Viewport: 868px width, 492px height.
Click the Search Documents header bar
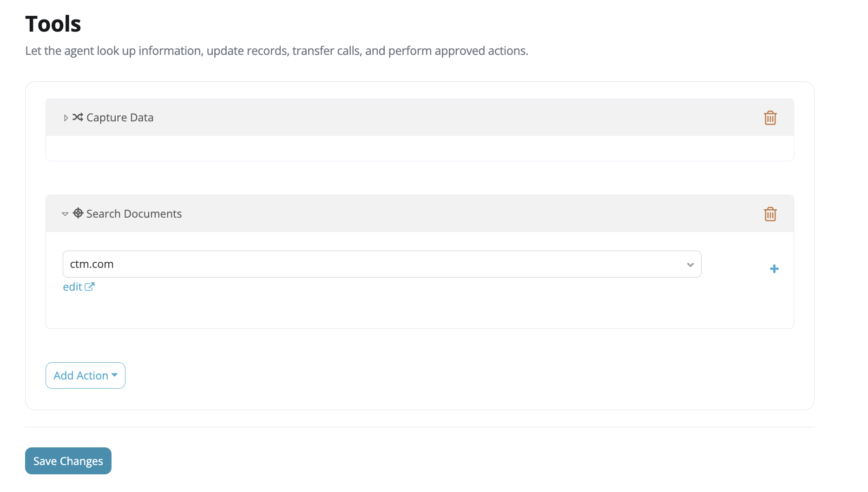tap(420, 214)
